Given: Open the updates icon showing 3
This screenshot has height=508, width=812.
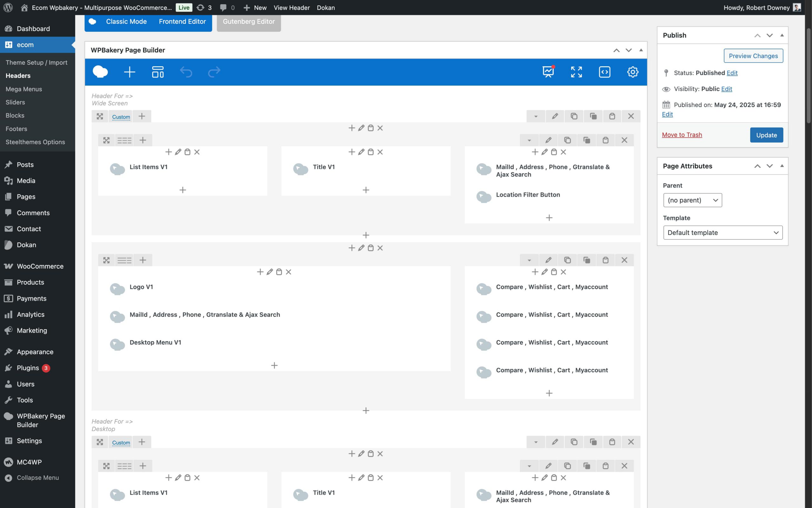Looking at the screenshot, I should pos(204,7).
